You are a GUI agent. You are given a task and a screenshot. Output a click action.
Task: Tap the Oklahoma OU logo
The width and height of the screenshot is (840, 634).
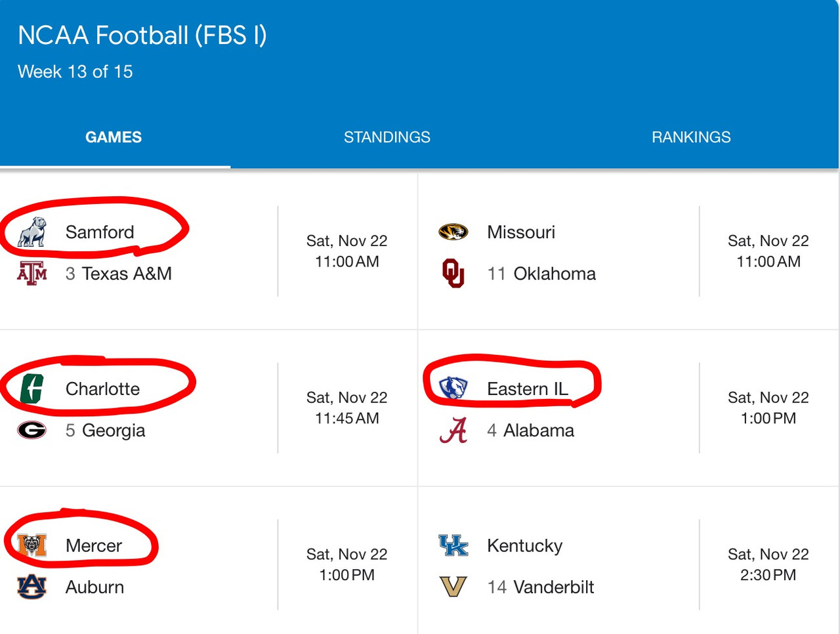(453, 273)
